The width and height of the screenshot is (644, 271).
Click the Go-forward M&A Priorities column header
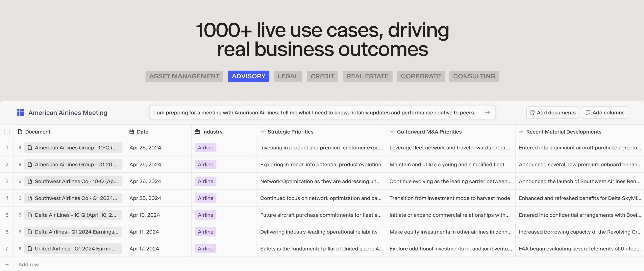(x=451, y=132)
